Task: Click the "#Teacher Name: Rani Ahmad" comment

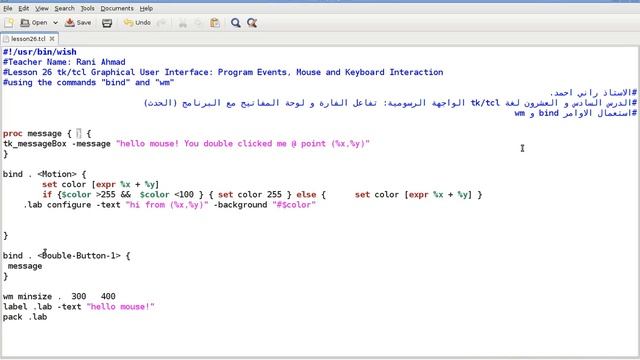Action: pyautogui.click(x=64, y=62)
